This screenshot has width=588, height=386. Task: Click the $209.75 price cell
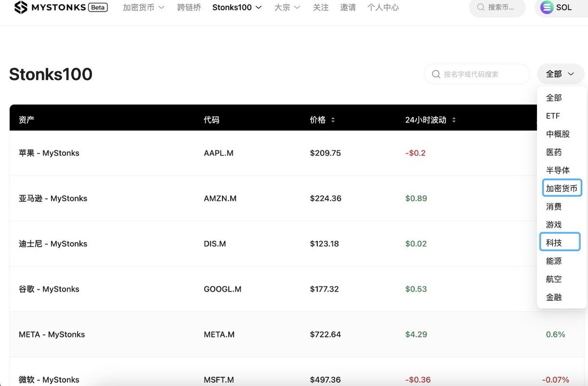(325, 153)
